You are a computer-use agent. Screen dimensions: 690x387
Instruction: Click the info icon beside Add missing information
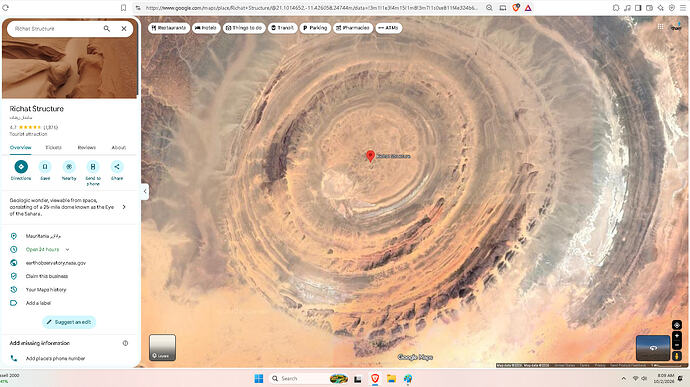tap(125, 343)
